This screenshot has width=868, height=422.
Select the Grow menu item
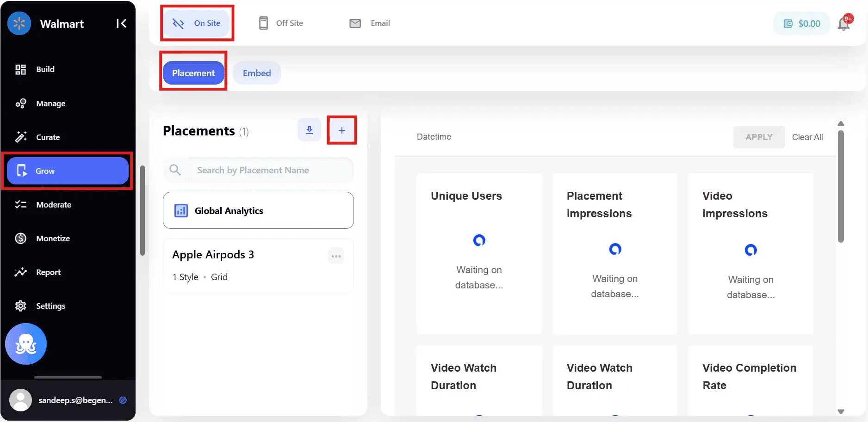68,171
